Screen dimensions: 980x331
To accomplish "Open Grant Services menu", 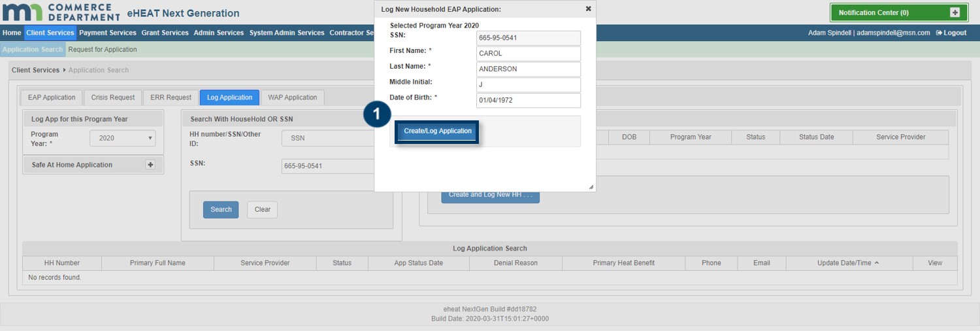I will click(x=165, y=33).
